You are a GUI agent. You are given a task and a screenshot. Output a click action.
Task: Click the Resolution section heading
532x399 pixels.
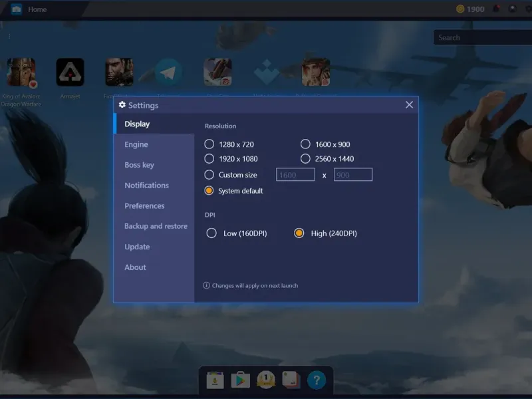coord(221,126)
